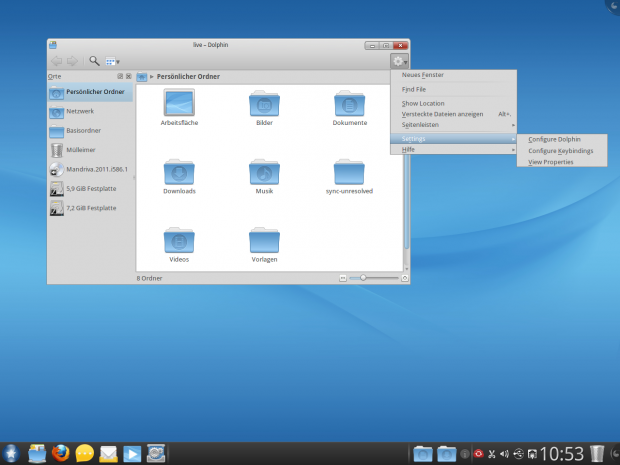Close the Orte places panel
Screen dimensions: 620x465
point(129,76)
